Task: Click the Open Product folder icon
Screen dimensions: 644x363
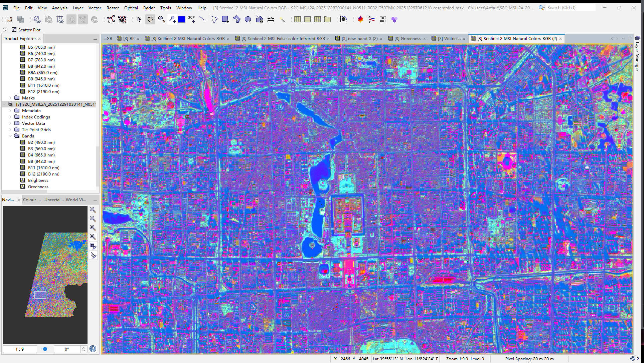Action: (9, 20)
